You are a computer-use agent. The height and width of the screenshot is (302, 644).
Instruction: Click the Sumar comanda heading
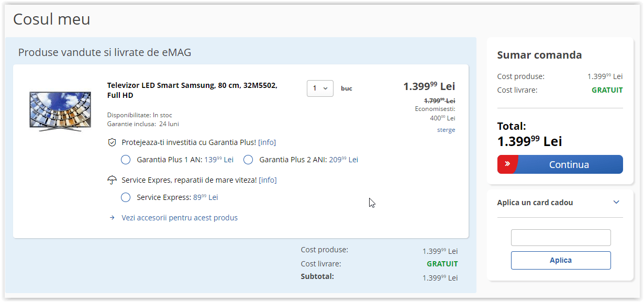tap(539, 55)
